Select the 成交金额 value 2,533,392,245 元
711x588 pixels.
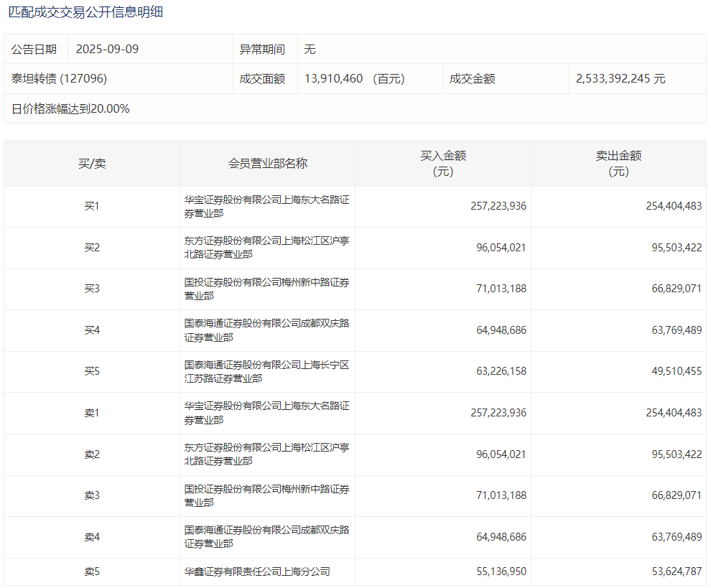pyautogui.click(x=620, y=79)
